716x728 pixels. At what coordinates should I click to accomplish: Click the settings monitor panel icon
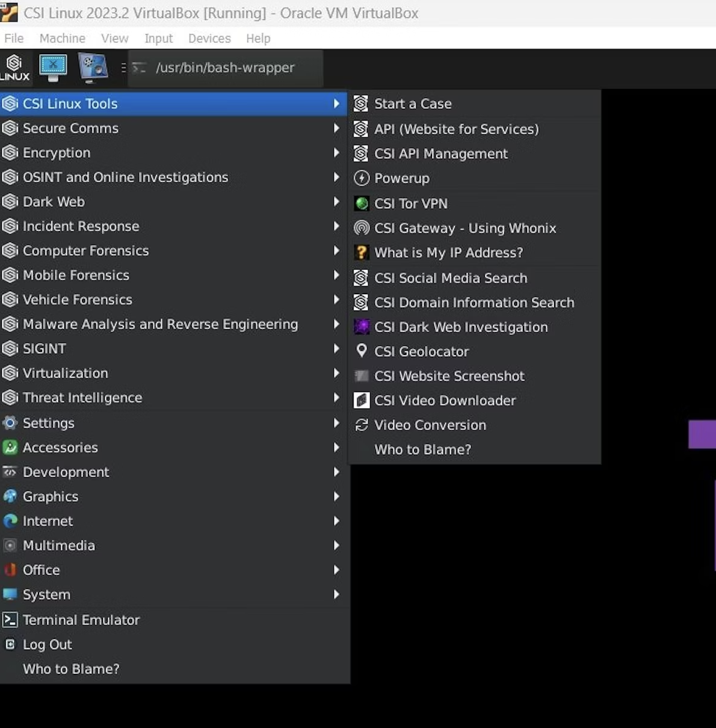click(x=93, y=68)
